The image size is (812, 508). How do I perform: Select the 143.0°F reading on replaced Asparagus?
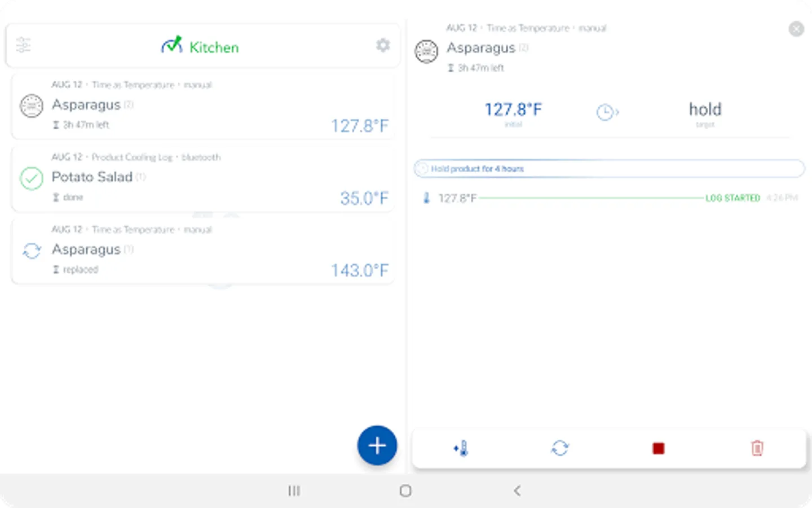[x=360, y=270]
